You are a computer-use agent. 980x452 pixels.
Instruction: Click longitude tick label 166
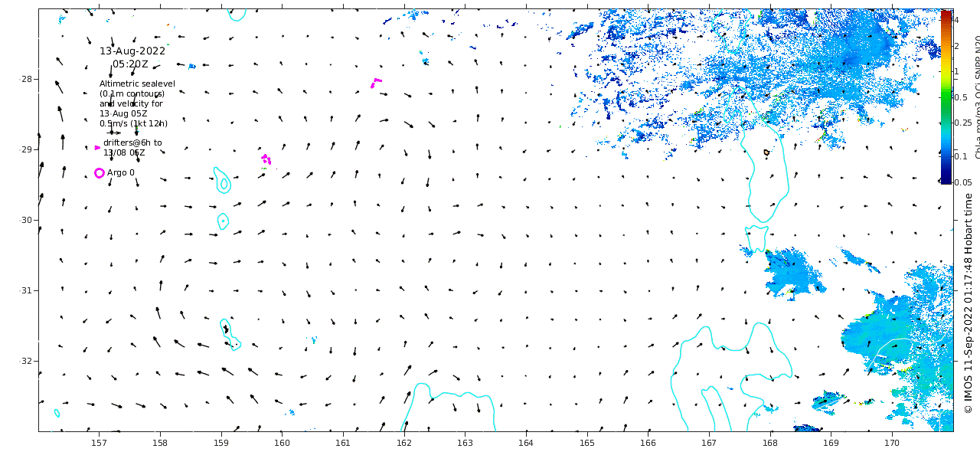648,443
